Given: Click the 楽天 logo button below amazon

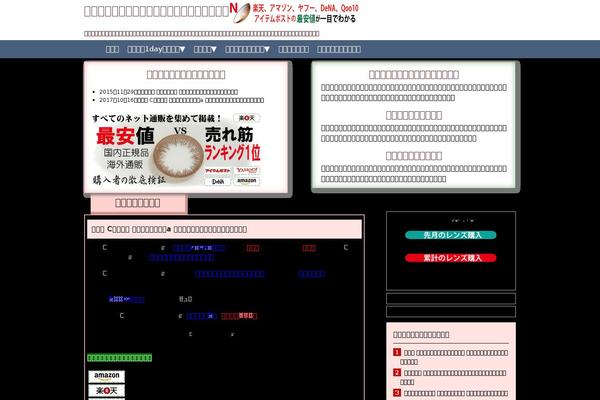Looking at the screenshot, I should (107, 390).
